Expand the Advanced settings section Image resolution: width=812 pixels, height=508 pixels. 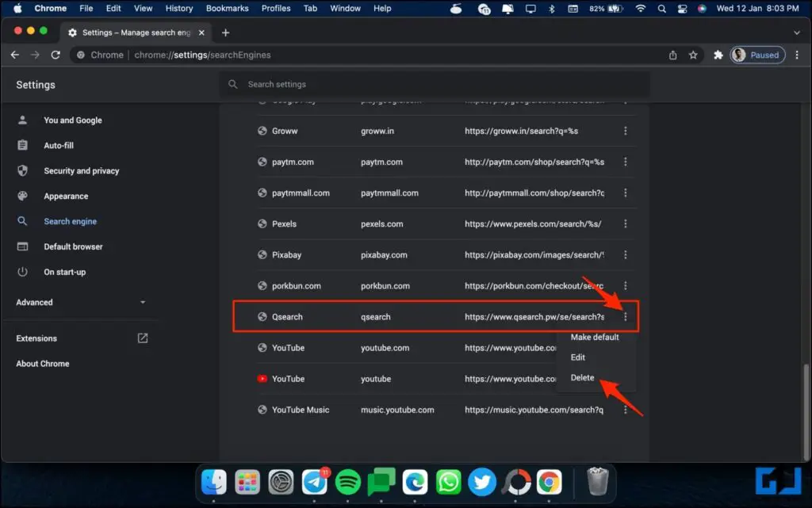coord(81,302)
